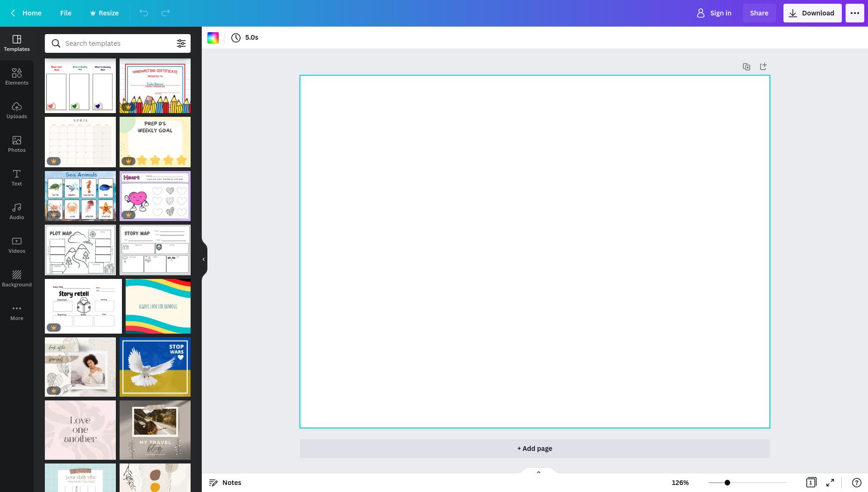Select the Sea Animals template
This screenshot has height=492, width=868.
pyautogui.click(x=80, y=196)
